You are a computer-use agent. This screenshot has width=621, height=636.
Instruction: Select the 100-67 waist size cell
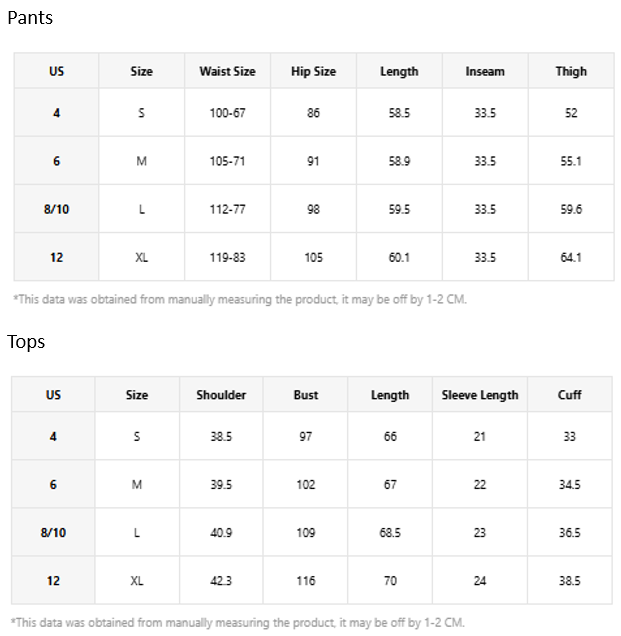tap(227, 113)
